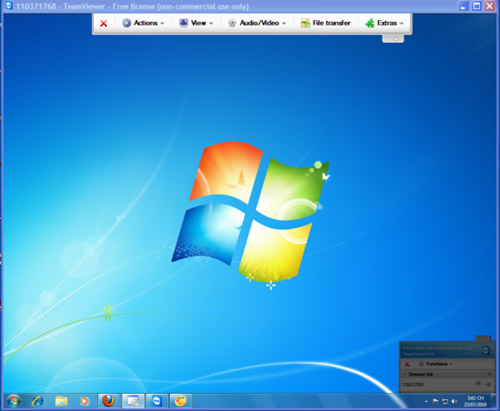The height and width of the screenshot is (411, 500).
Task: Click the red X close-session icon in TeamViewer toolbar
Action: 104,23
